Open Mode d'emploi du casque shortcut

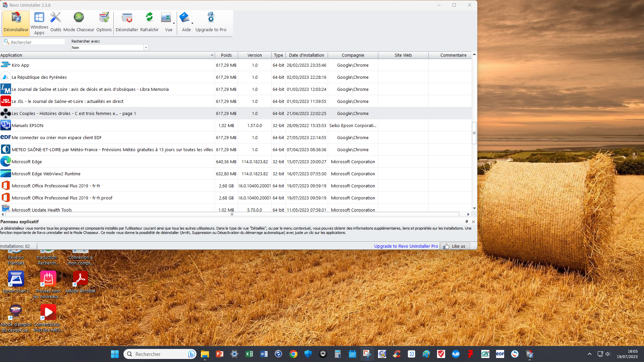click(x=16, y=318)
